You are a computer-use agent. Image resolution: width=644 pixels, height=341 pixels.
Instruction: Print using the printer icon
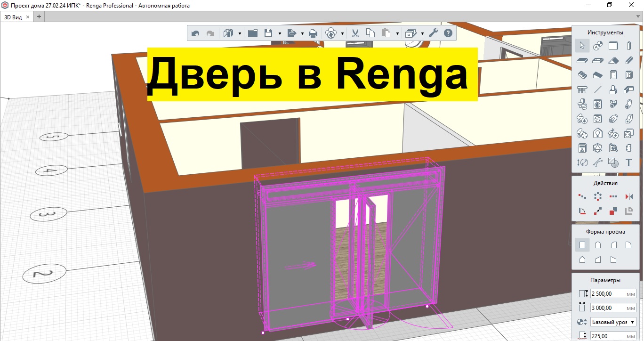313,33
